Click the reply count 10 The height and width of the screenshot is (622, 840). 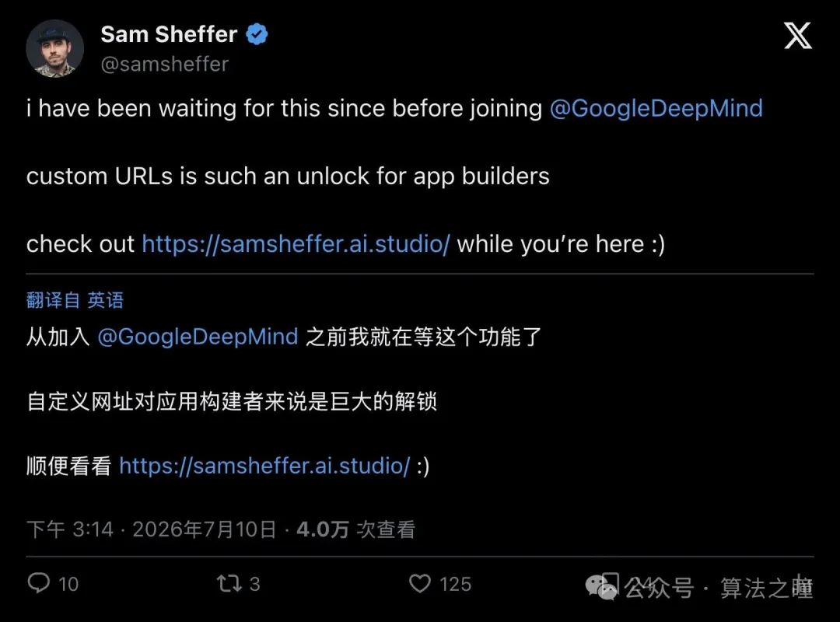pos(68,584)
